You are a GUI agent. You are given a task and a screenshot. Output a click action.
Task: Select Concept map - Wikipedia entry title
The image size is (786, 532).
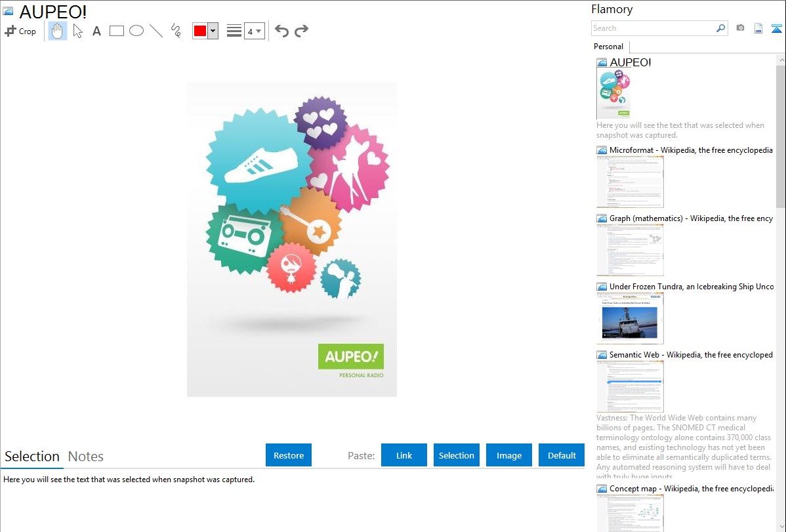point(691,488)
